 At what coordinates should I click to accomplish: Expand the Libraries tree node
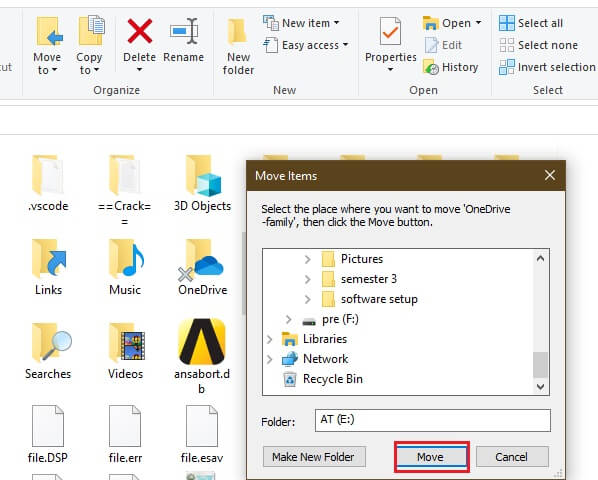(x=270, y=339)
